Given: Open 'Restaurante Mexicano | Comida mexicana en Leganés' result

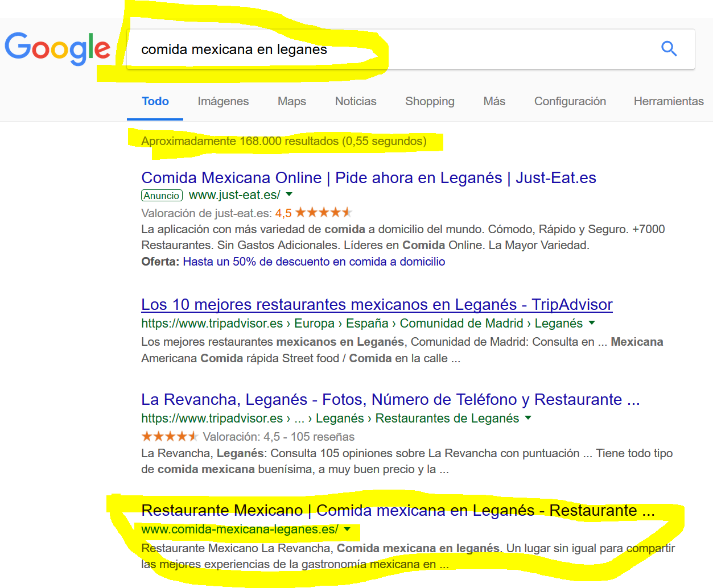Looking at the screenshot, I should [x=398, y=510].
